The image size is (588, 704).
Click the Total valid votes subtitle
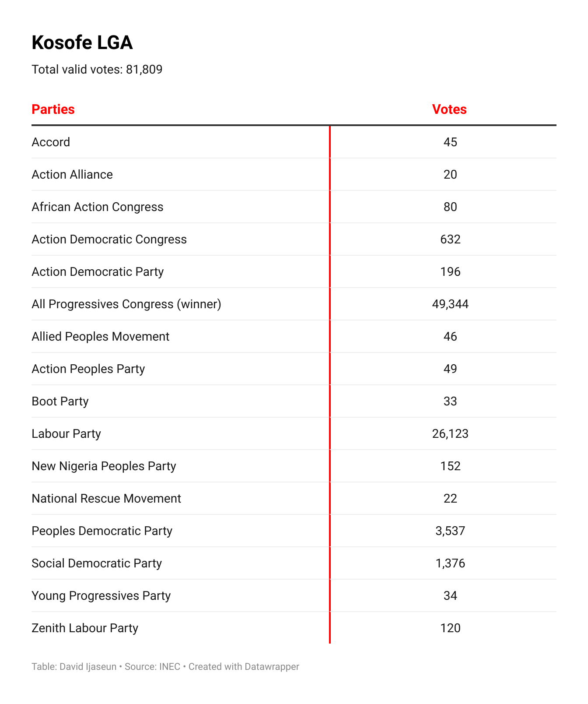click(97, 70)
